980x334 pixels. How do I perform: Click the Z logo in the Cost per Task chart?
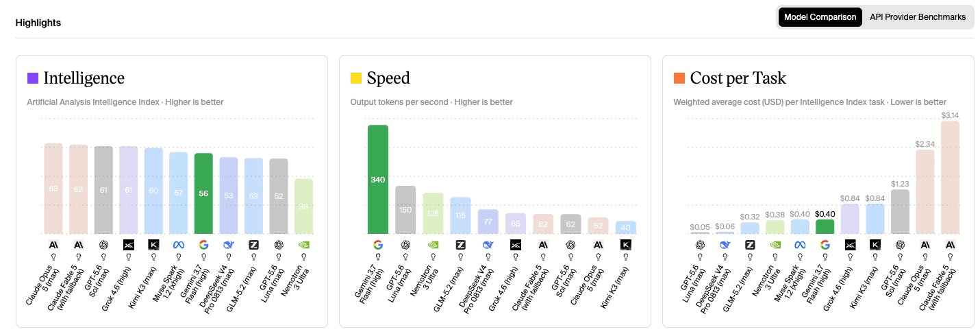point(750,244)
